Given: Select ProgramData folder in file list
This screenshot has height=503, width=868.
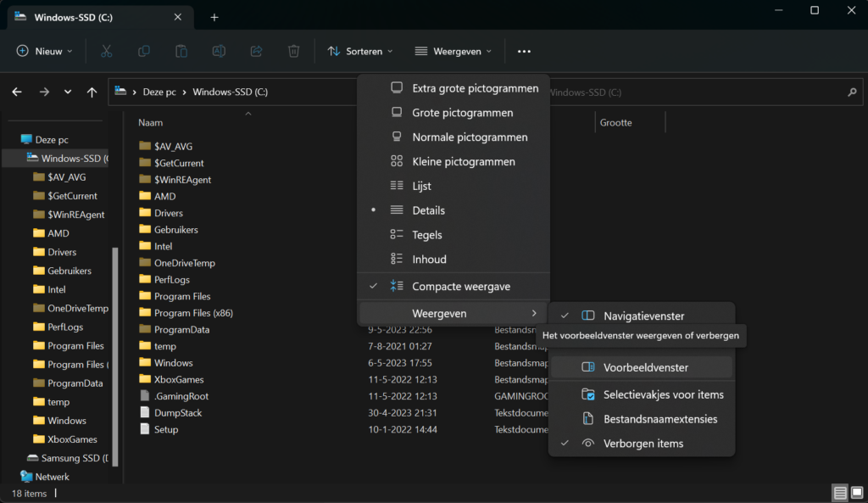Looking at the screenshot, I should point(181,329).
